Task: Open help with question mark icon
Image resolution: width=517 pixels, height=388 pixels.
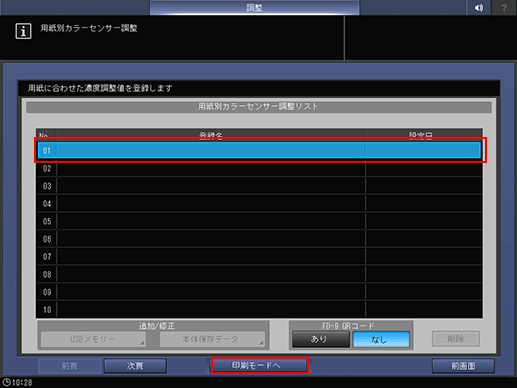Action: 504,7
